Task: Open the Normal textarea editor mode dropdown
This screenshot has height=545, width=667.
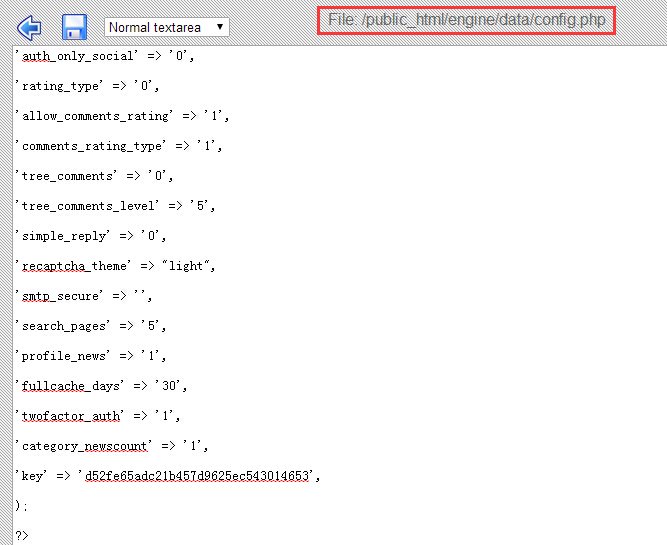Action: tap(166, 27)
